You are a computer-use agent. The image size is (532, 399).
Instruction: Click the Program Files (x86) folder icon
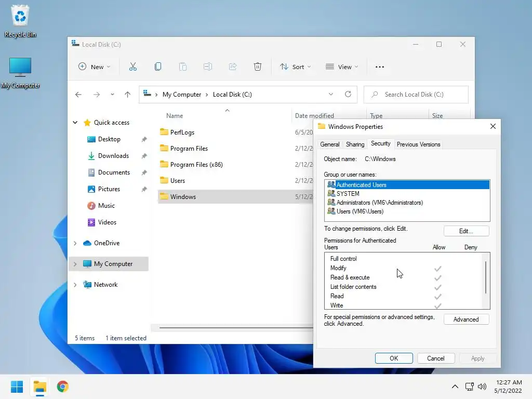(164, 164)
